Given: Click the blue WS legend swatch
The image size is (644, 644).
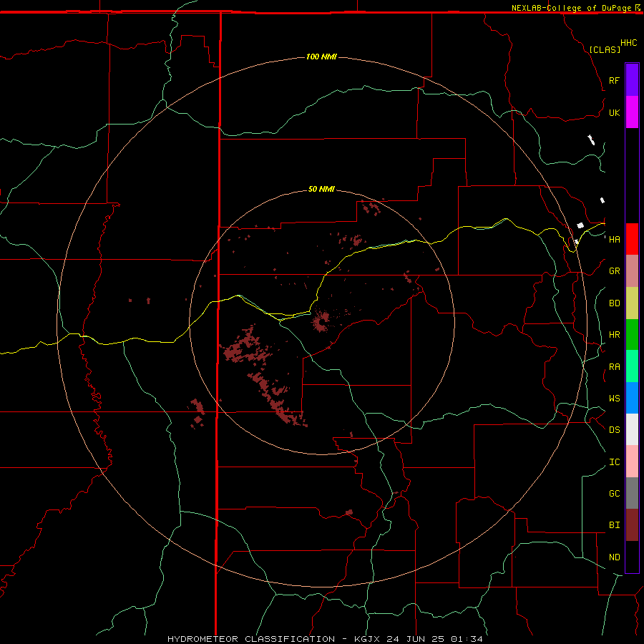Looking at the screenshot, I should [x=632, y=398].
